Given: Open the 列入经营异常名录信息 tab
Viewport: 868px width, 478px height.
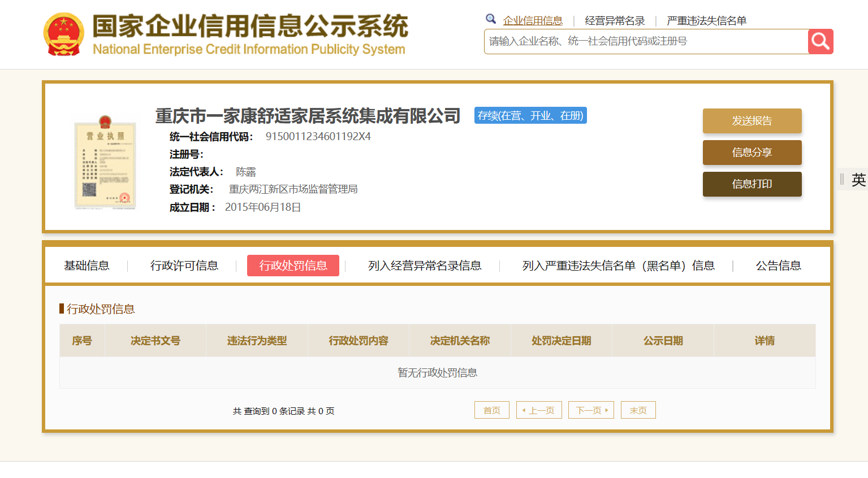Looking at the screenshot, I should point(425,266).
